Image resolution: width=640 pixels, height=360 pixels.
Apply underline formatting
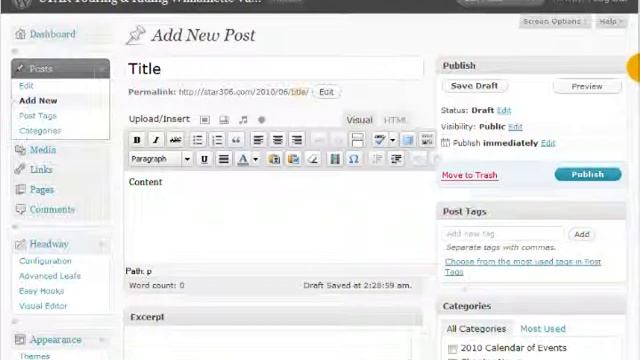[204, 159]
